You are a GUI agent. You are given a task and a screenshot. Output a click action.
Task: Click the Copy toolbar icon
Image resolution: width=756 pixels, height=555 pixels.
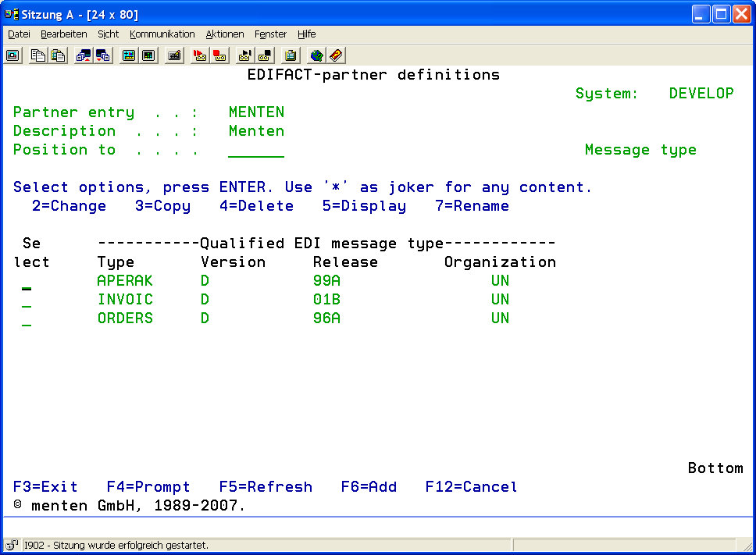coord(37,55)
